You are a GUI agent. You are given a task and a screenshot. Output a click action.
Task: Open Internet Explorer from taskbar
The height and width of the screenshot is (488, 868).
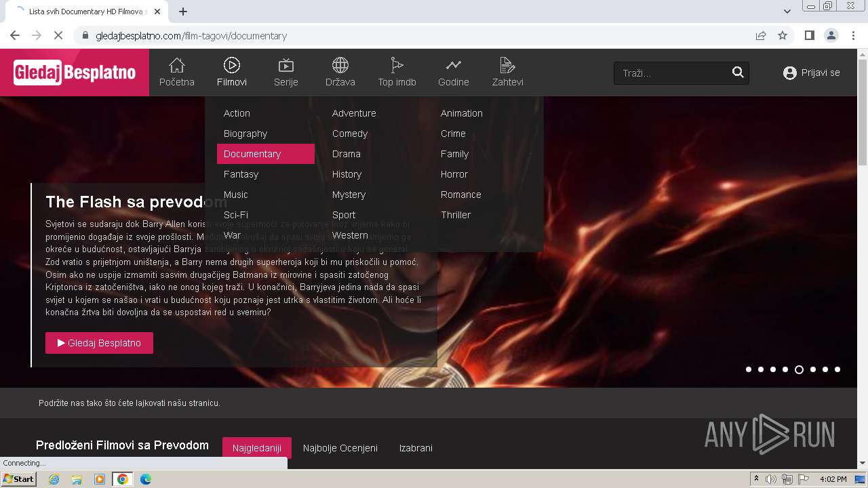pyautogui.click(x=54, y=479)
